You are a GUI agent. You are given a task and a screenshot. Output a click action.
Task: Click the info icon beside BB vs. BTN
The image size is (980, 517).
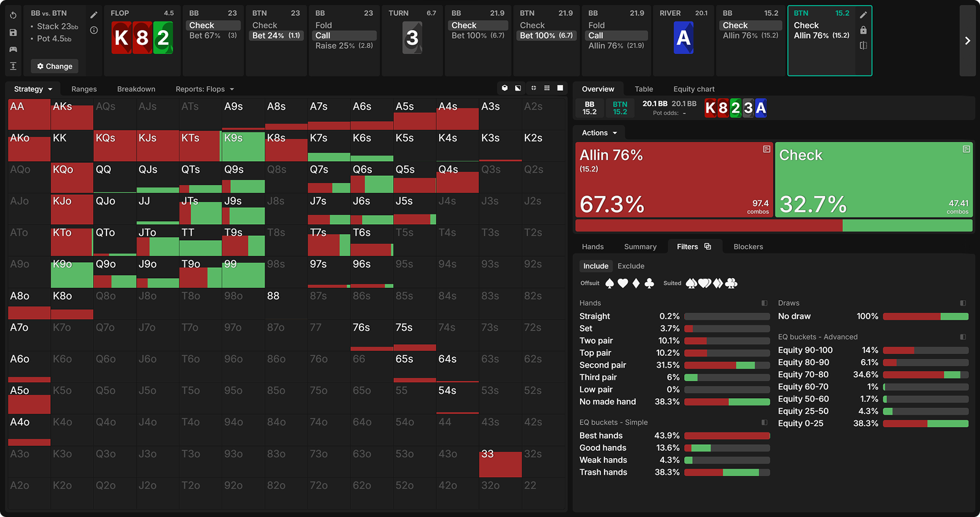pyautogui.click(x=94, y=30)
